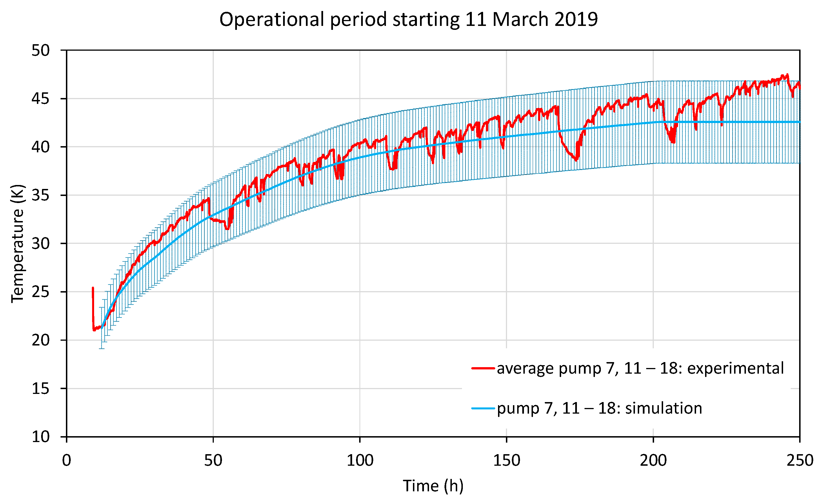This screenshot has height=504, width=820.
Task: Click the y-axis tick label 50
Action: (40, 51)
